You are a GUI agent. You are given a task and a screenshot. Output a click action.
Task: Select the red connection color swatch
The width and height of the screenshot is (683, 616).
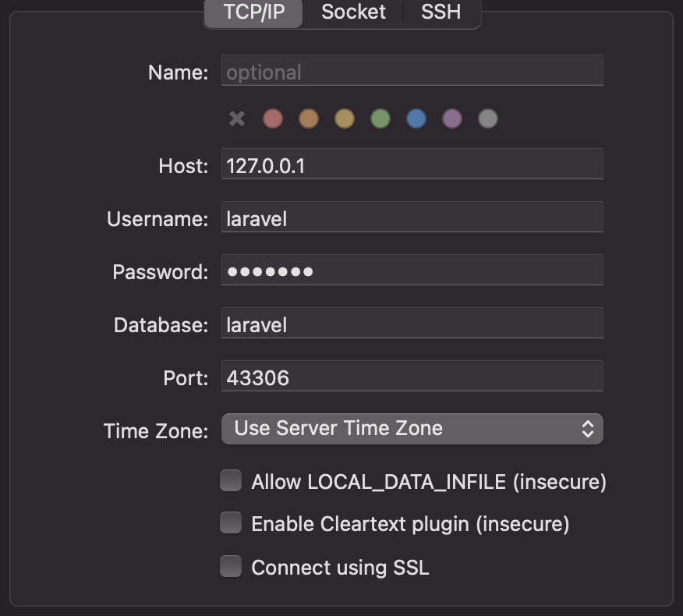tap(273, 119)
